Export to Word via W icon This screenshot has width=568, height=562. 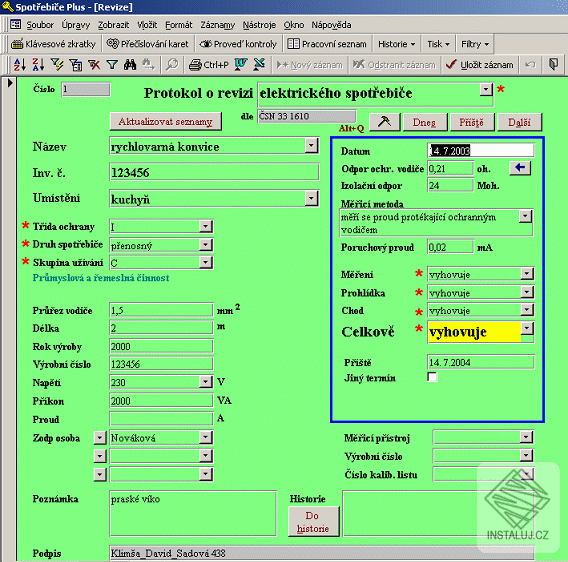(241, 65)
